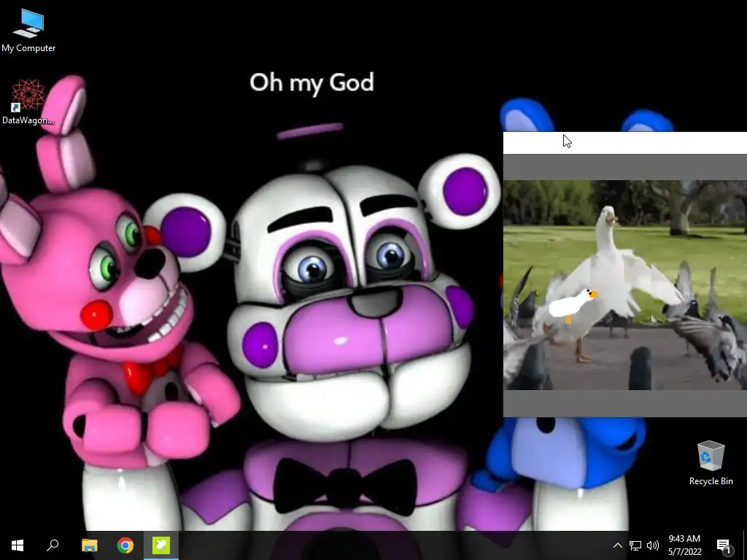
Task: Switch to the goose app on taskbar
Action: (161, 545)
